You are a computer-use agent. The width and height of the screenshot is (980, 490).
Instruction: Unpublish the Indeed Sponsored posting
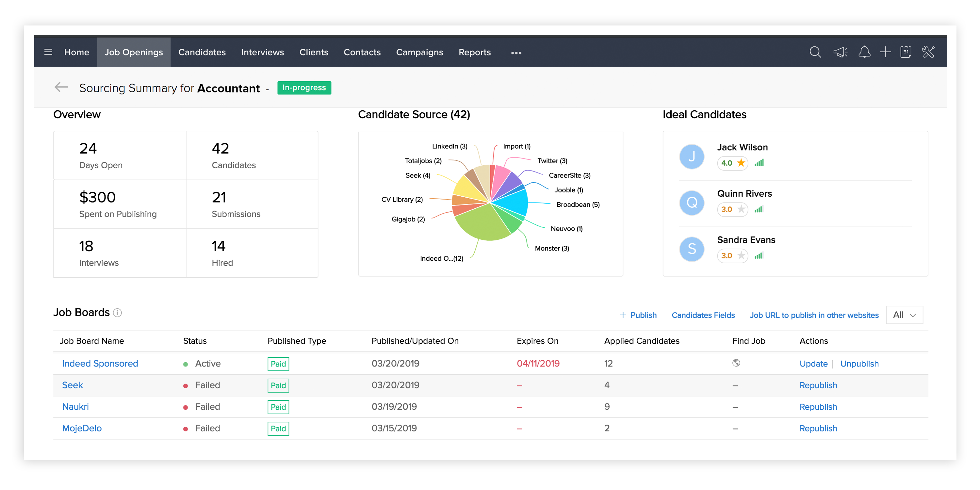[x=859, y=364]
